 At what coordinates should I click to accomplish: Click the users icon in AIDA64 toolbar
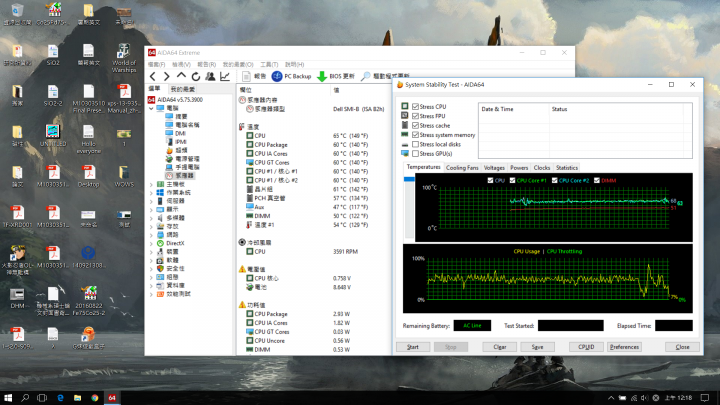coord(210,76)
